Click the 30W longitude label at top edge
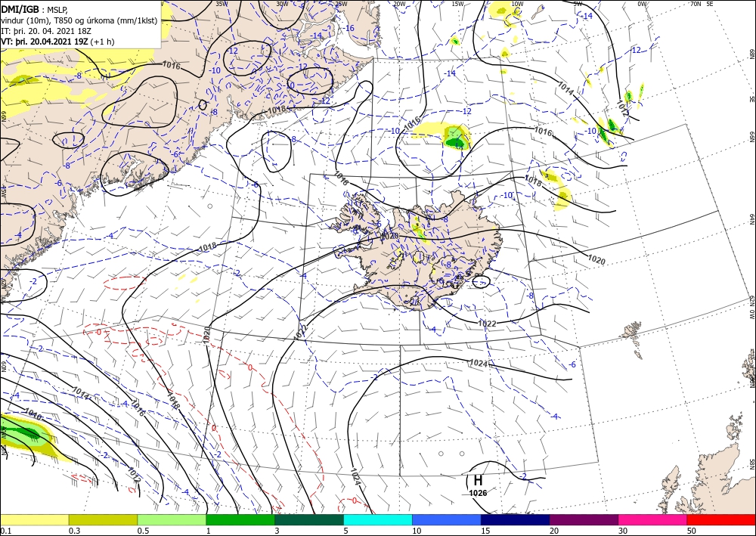This screenshot has height=536, width=756. pos(282,4)
